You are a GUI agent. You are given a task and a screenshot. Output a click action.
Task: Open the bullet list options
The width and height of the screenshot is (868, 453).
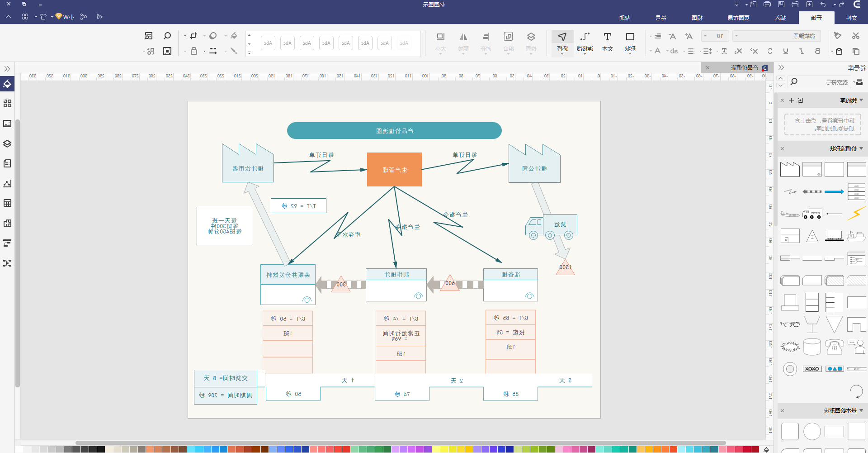pos(691,51)
